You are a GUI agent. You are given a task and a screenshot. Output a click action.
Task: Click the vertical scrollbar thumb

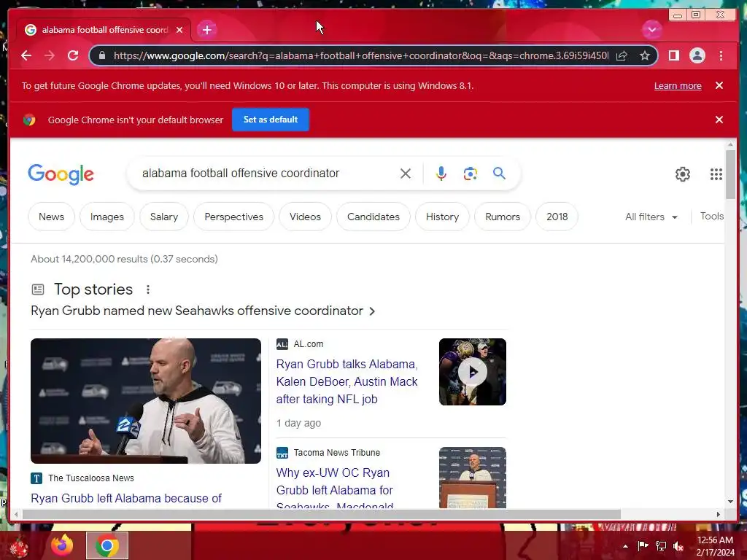click(x=730, y=174)
